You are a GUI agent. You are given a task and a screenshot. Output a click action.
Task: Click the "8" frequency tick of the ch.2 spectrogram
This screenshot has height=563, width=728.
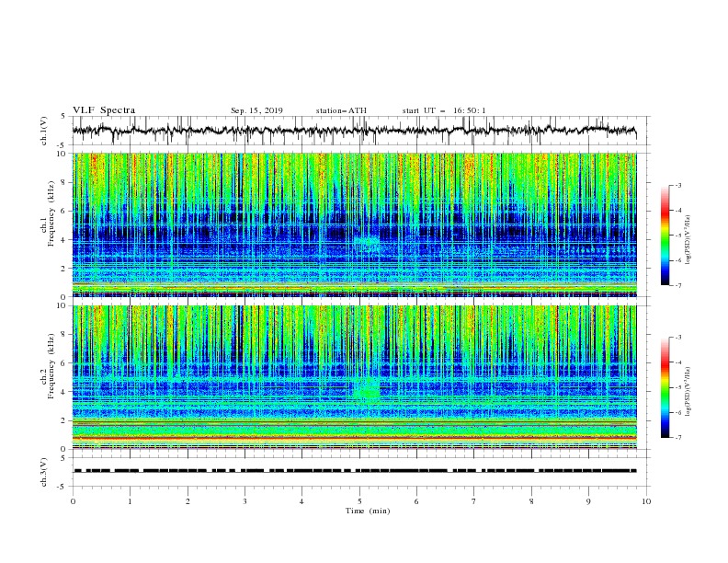(65, 335)
